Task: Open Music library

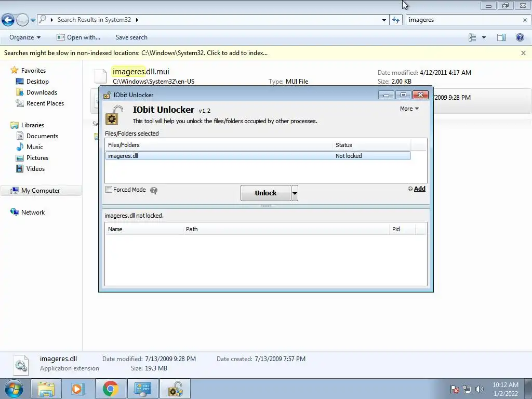Action: click(35, 147)
